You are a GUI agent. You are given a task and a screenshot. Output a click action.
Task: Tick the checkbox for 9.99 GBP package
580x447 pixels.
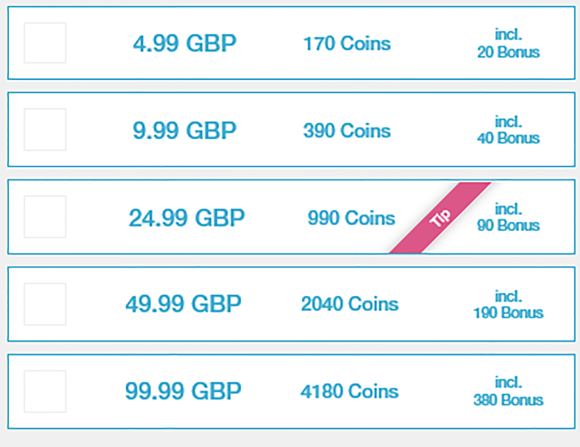click(45, 130)
